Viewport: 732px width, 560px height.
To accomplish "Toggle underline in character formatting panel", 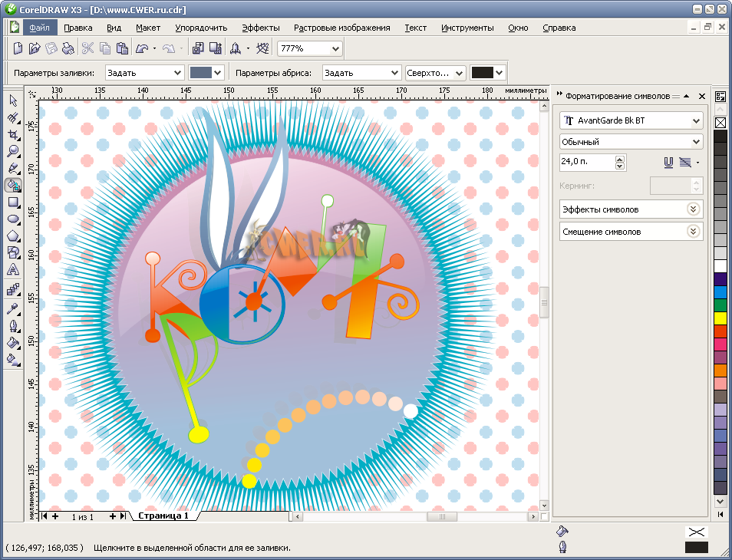I will click(x=668, y=162).
